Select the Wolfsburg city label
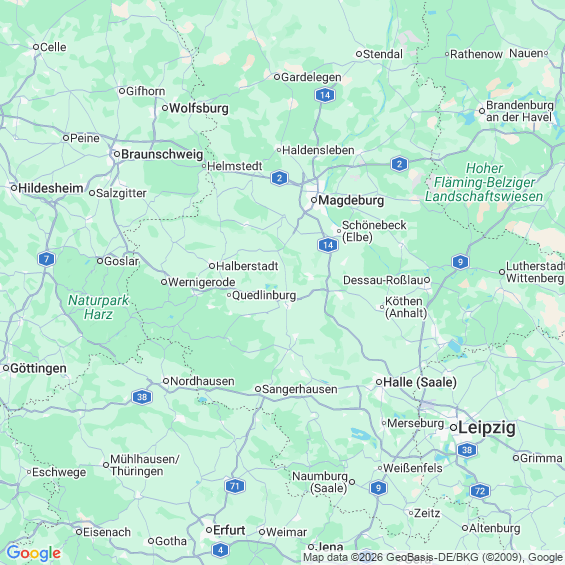Image resolution: width=565 pixels, height=565 pixels. (199, 108)
